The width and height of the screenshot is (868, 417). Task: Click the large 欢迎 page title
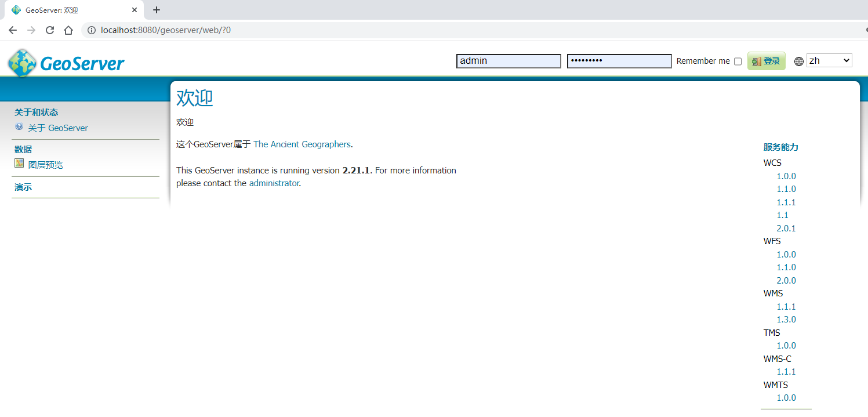(195, 98)
